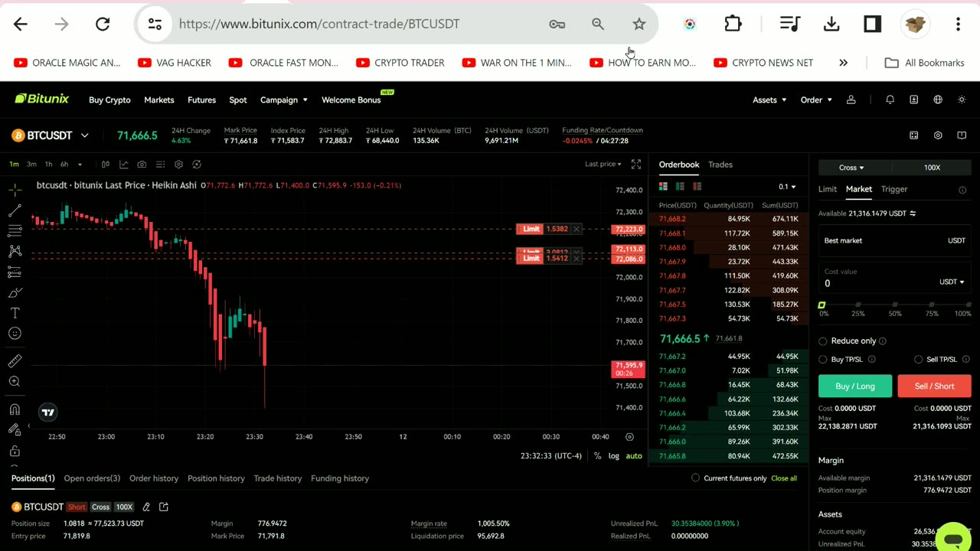980x551 pixels.
Task: Open the Open orders(3) tab
Action: pos(92,478)
